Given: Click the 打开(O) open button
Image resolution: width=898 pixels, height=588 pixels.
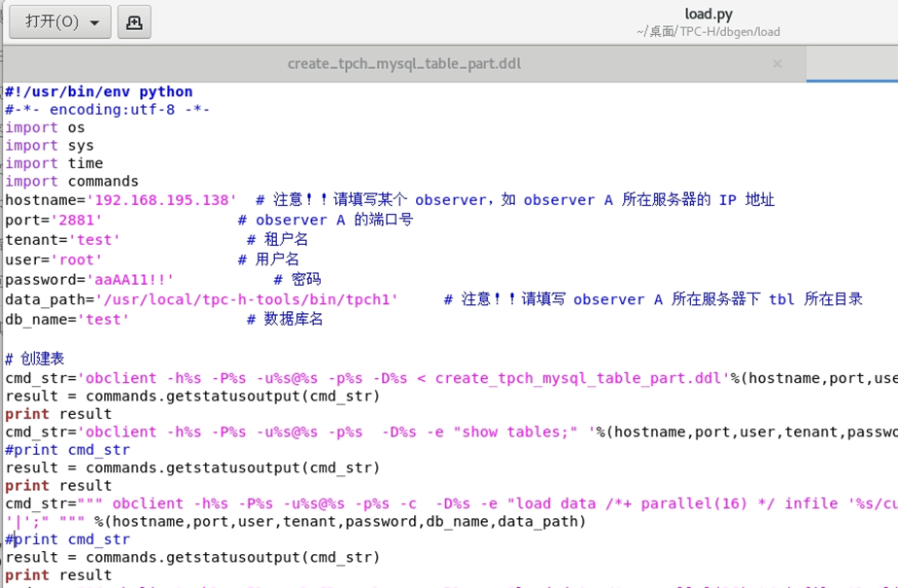Looking at the screenshot, I should (x=60, y=21).
